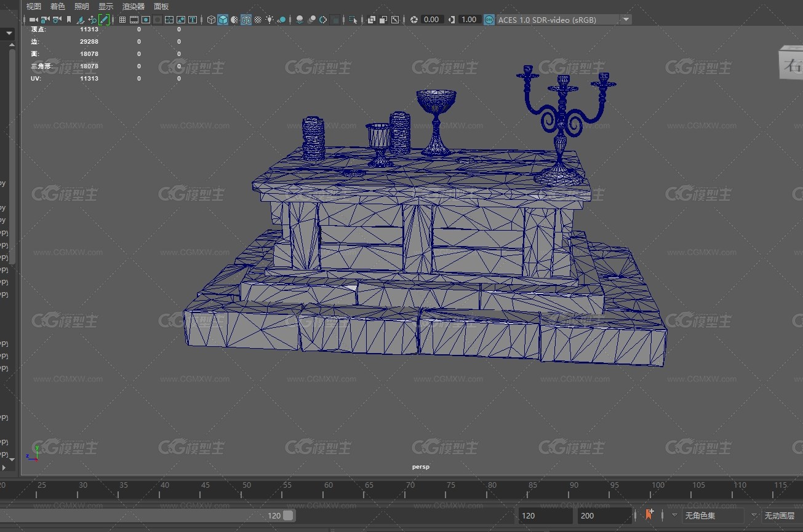Click the Gamma icon
This screenshot has height=532, width=803.
[452, 20]
